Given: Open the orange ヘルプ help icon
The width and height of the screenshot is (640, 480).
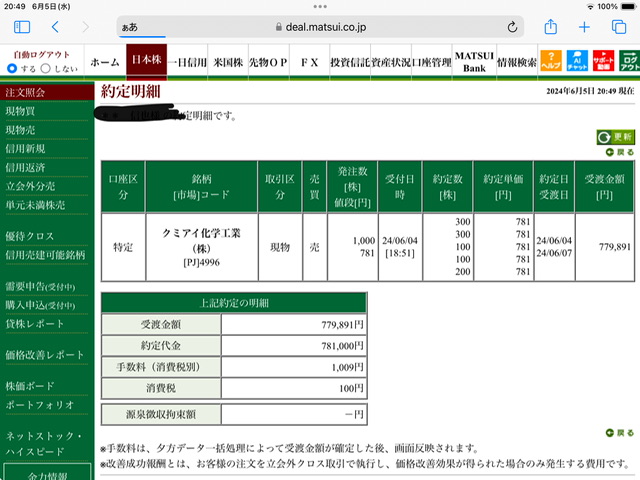Looking at the screenshot, I should point(551,61).
